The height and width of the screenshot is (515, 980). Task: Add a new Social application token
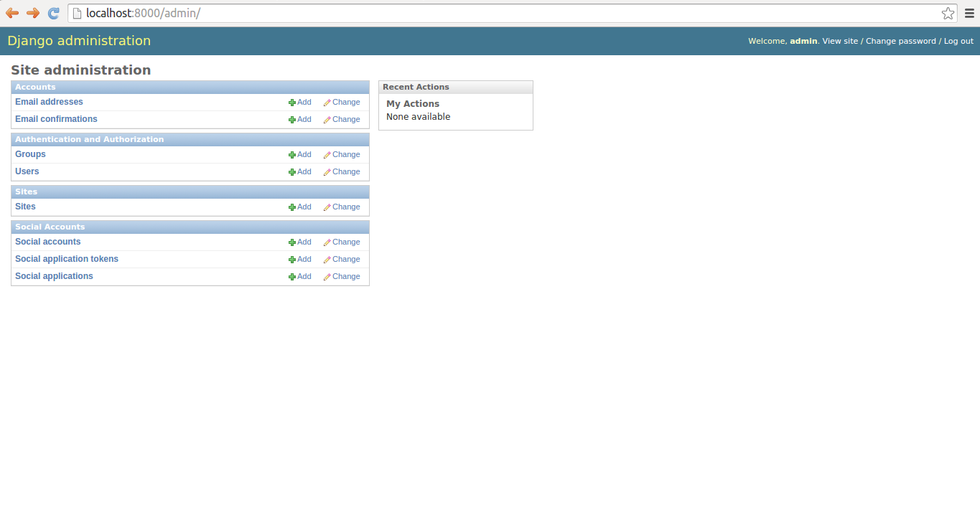(x=300, y=259)
